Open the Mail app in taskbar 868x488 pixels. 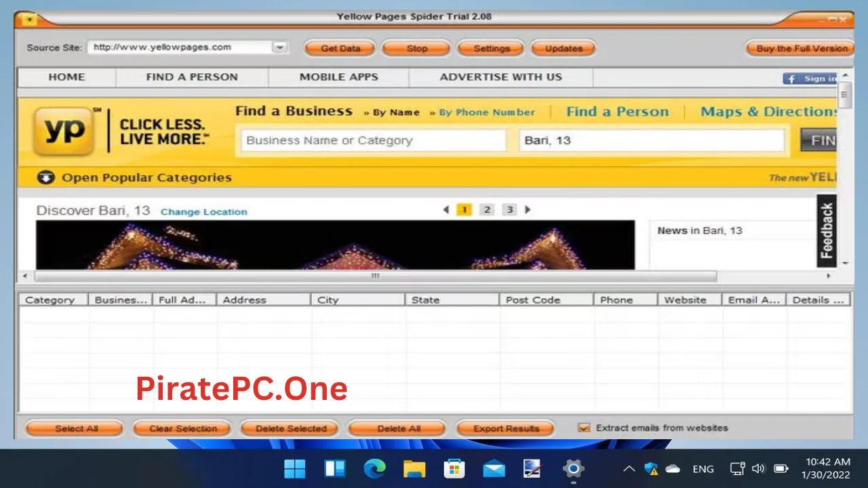click(494, 468)
